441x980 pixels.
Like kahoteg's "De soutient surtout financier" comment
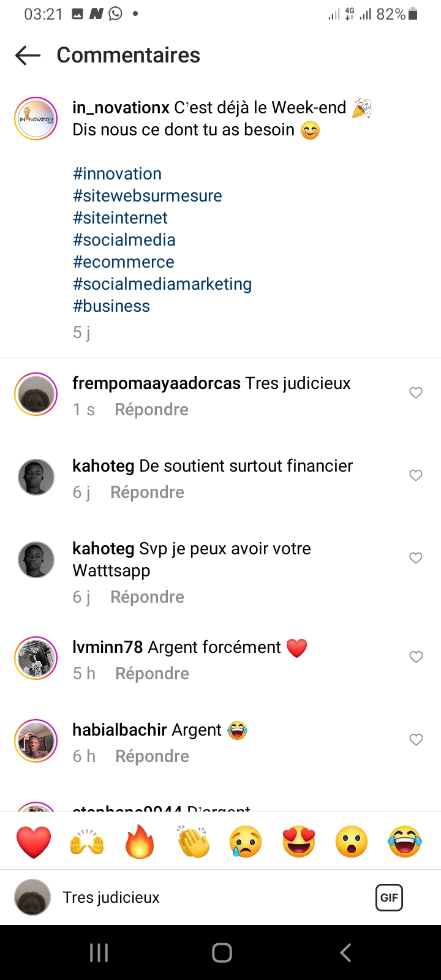[416, 475]
